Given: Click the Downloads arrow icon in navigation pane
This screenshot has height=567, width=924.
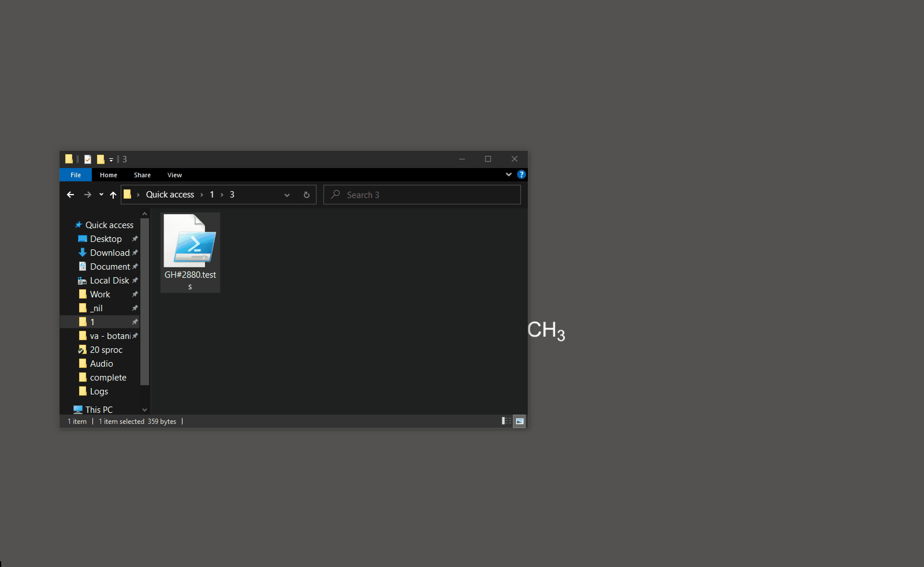Looking at the screenshot, I should point(83,253).
